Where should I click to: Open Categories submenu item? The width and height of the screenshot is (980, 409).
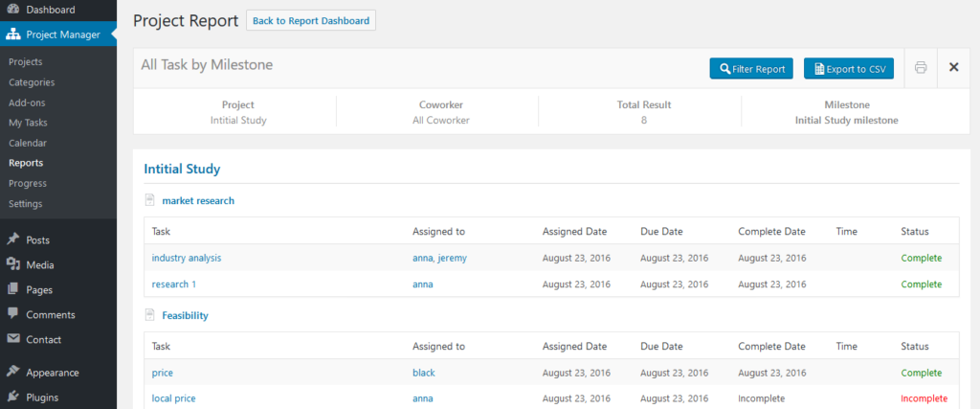32,82
